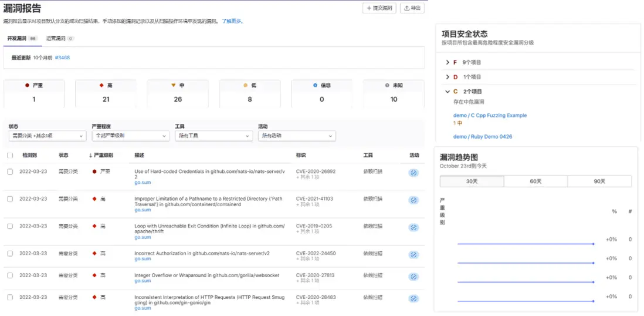Open go.sum link under Hard-coded Credentials
Screen dimensions: 644x316
pyautogui.click(x=143, y=182)
